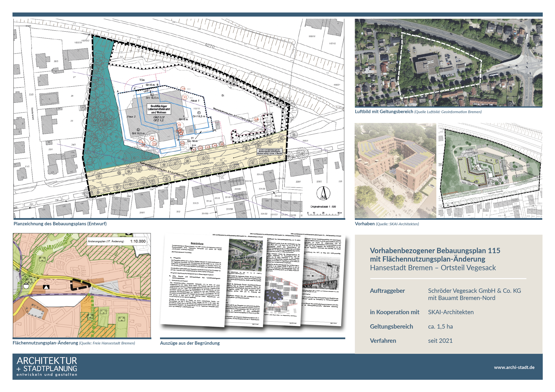Open the www.archi-stadt.de link
The image size is (555, 392).
pos(514,367)
